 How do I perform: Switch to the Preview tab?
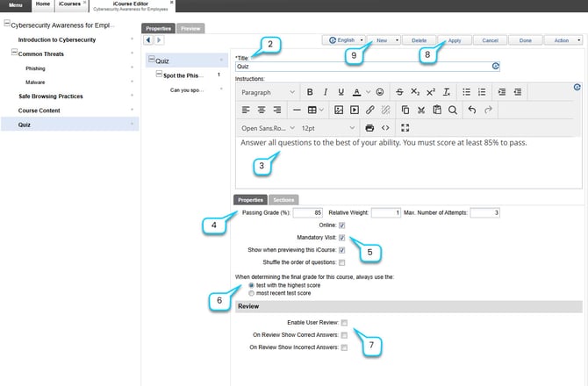pos(190,28)
